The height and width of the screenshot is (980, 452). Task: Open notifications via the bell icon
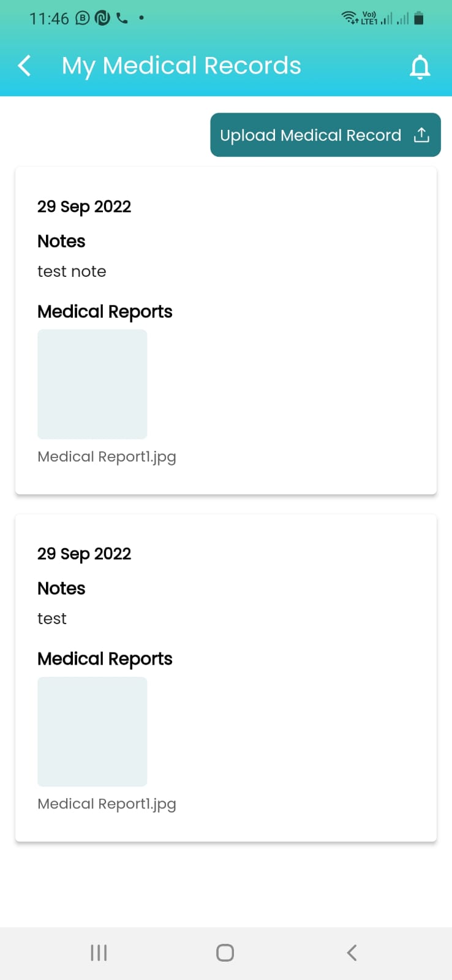(x=420, y=67)
